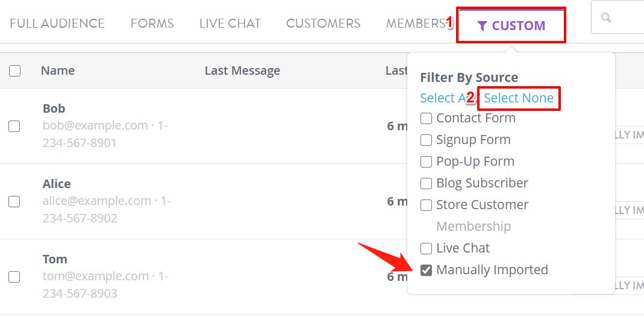Select the Customers tab
This screenshot has width=644, height=317.
pyautogui.click(x=324, y=24)
